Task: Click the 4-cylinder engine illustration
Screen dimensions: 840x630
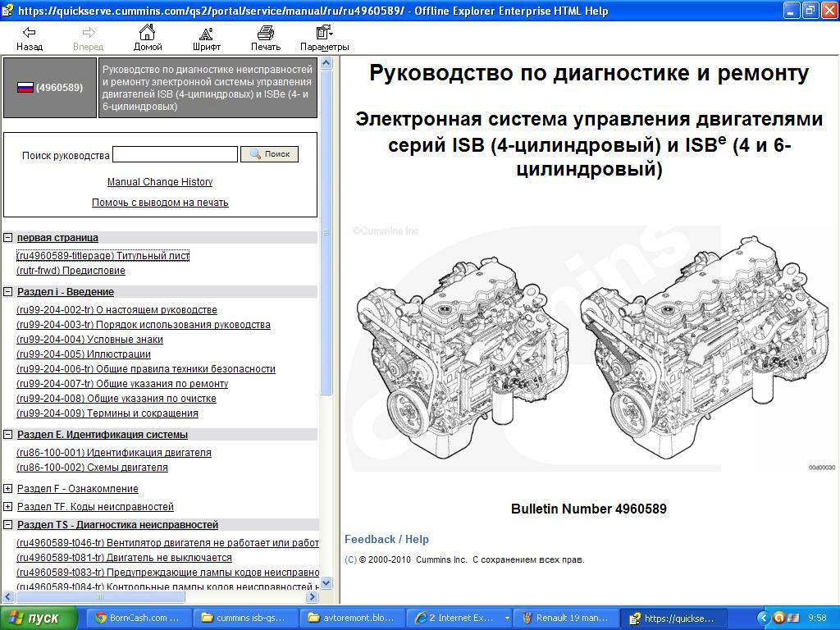Action: (x=463, y=358)
